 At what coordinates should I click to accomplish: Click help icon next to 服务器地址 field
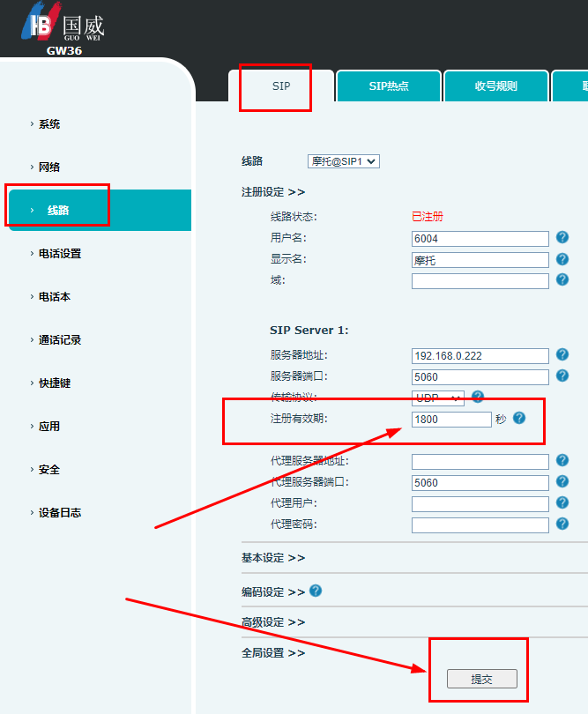click(562, 355)
